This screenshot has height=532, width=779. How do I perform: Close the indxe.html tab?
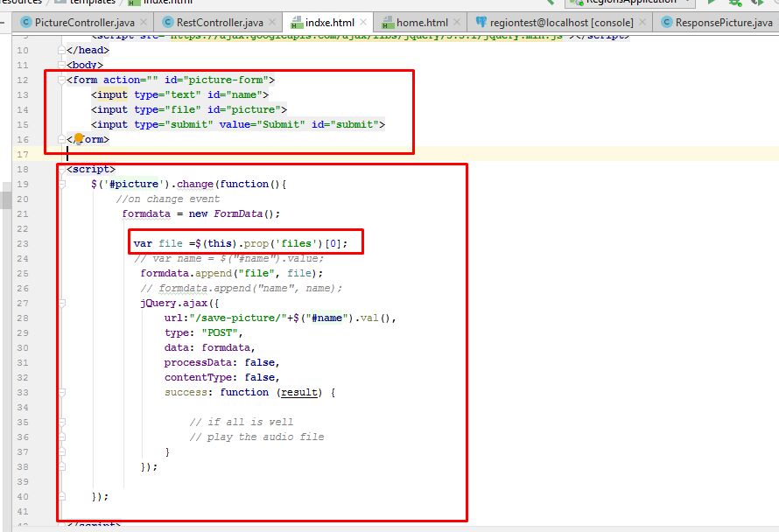[363, 23]
